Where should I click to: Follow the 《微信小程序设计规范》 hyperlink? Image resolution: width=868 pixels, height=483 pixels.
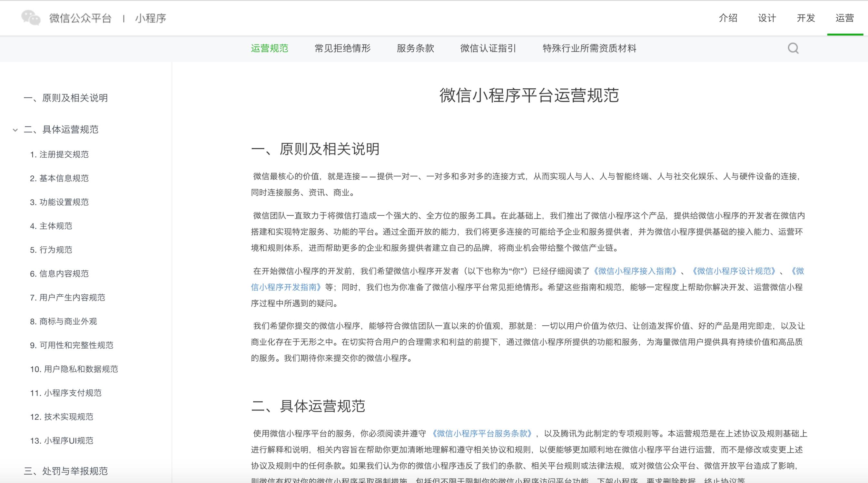click(734, 271)
